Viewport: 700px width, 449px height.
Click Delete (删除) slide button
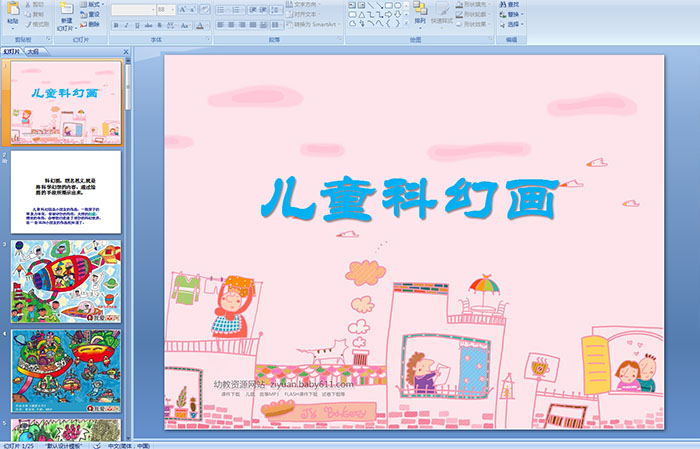coord(90,24)
